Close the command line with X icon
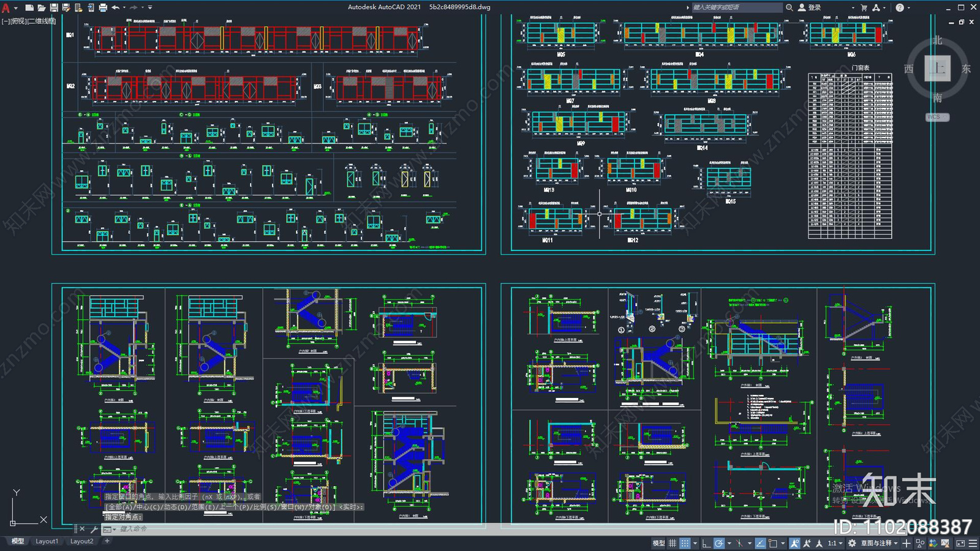 (x=82, y=529)
